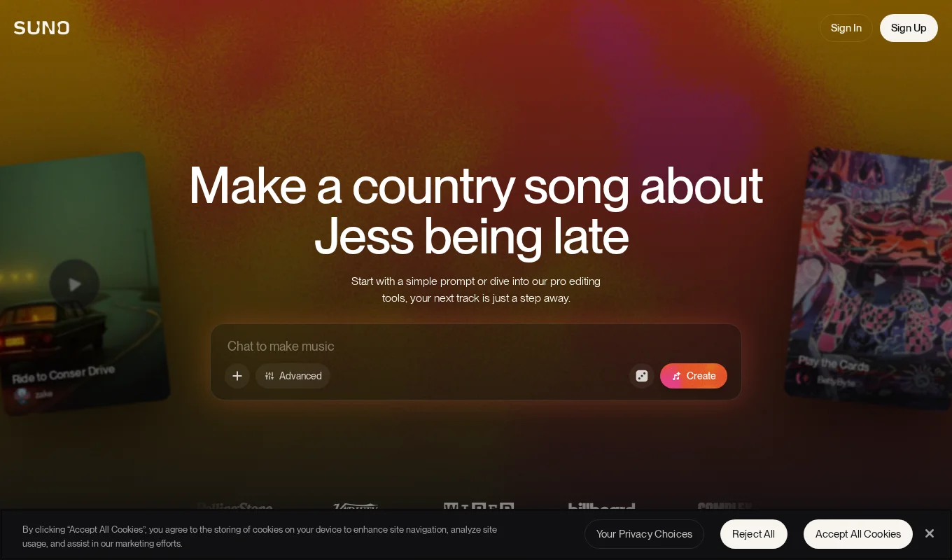
Task: Select Reject All cookies
Action: click(754, 534)
